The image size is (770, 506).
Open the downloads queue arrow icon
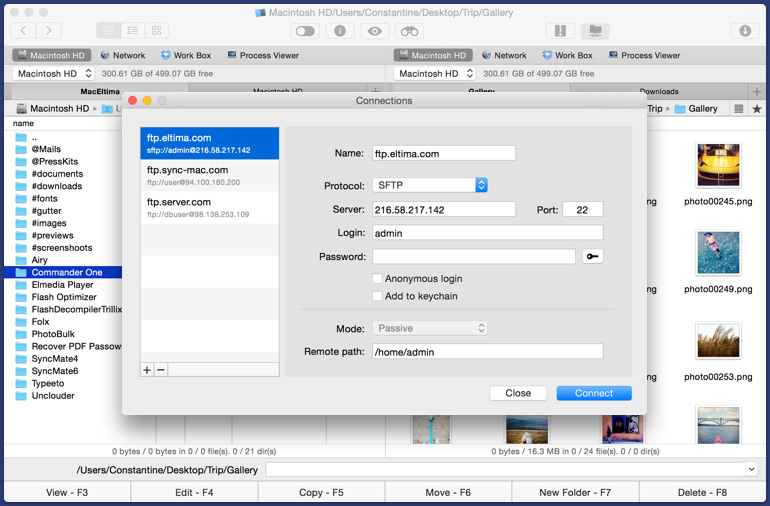click(x=745, y=31)
